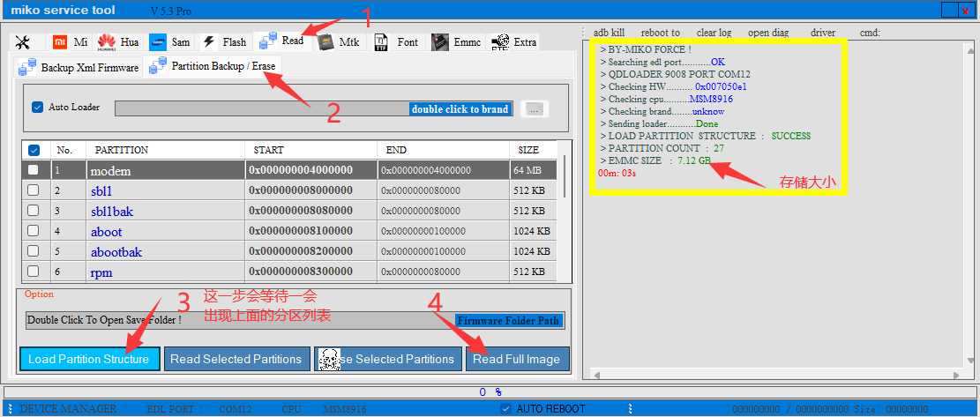This screenshot has height=417, width=980.
Task: Toggle the AUTO REBOOT checkbox
Action: pyautogui.click(x=505, y=409)
